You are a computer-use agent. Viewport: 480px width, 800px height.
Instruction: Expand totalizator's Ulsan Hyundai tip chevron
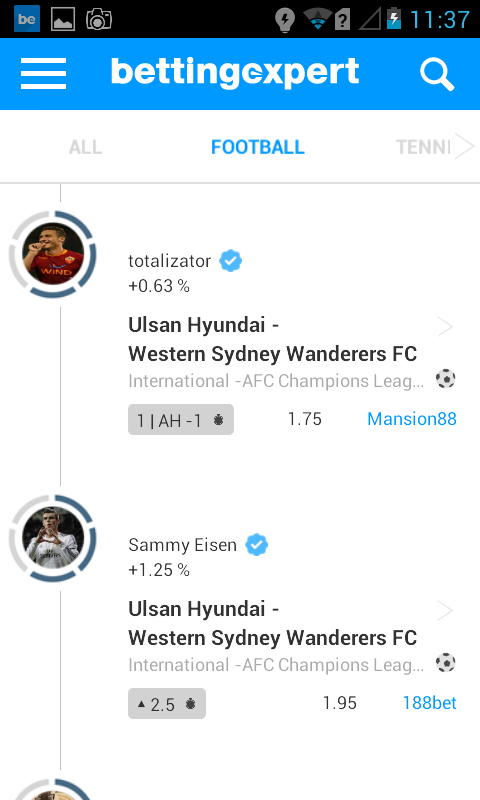[x=445, y=327]
